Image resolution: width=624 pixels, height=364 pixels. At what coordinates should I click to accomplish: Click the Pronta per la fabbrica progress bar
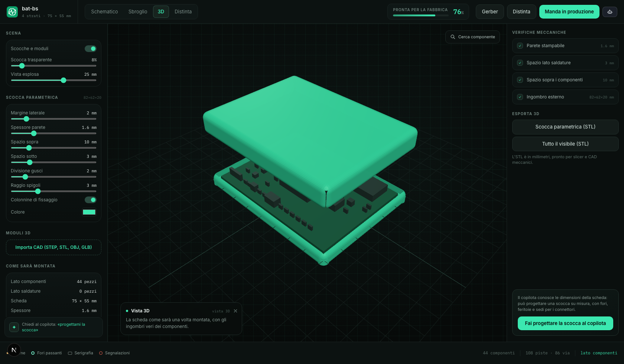click(420, 16)
